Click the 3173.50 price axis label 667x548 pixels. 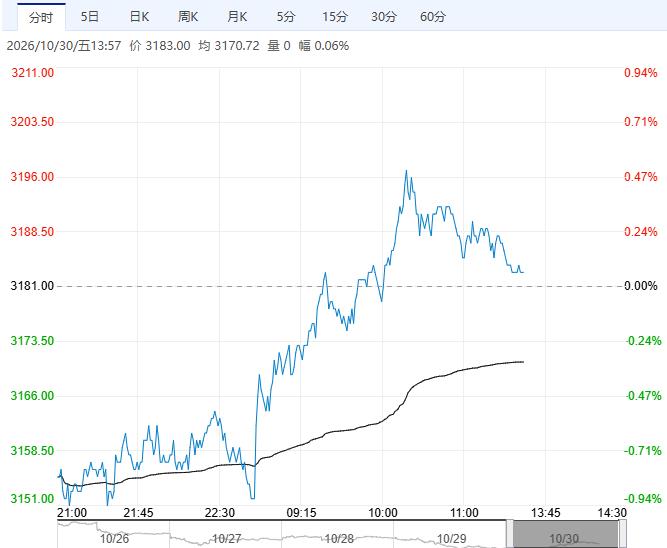click(x=33, y=341)
